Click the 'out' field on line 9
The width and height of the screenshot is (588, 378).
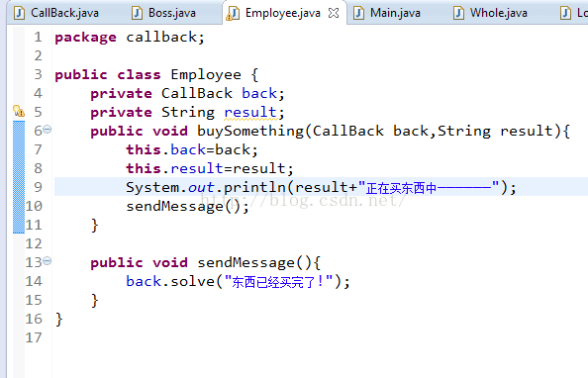point(201,187)
